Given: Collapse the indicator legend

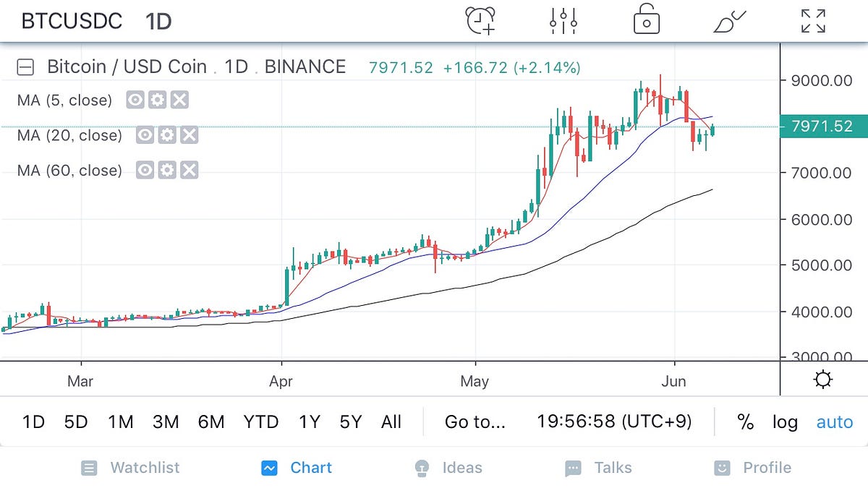Looking at the screenshot, I should point(25,66).
